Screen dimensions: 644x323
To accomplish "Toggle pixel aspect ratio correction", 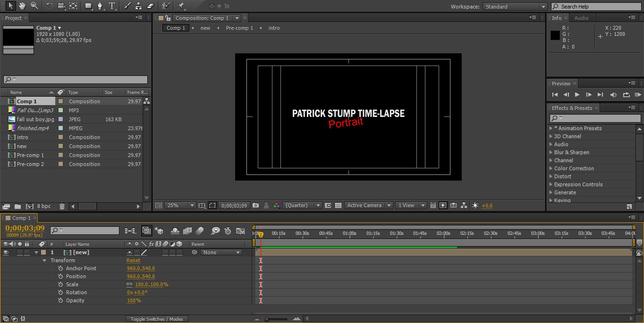I will pyautogui.click(x=433, y=206).
